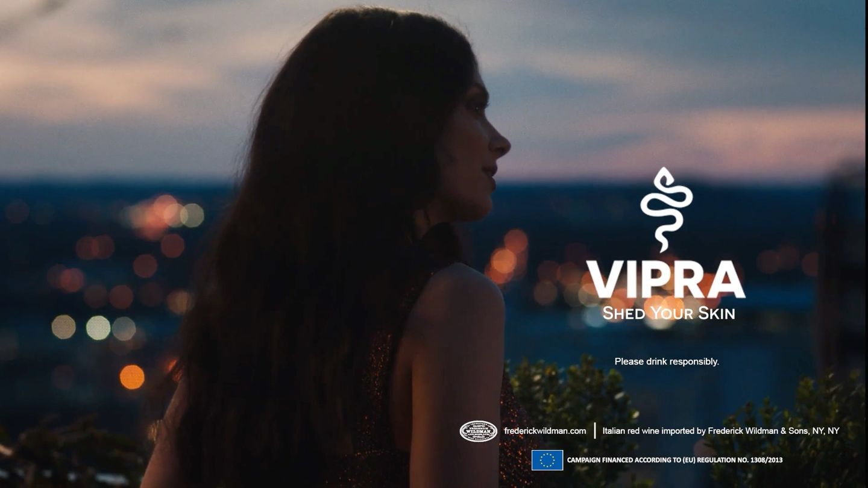Click the shrub behind the woman's shoulder
The height and width of the screenshot is (488, 868).
(x=573, y=416)
